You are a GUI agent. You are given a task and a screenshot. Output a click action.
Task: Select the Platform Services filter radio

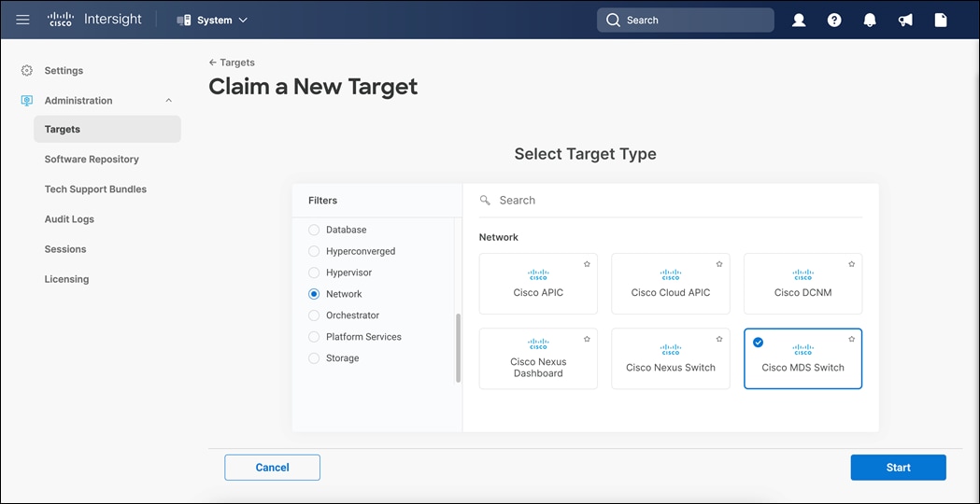(314, 337)
